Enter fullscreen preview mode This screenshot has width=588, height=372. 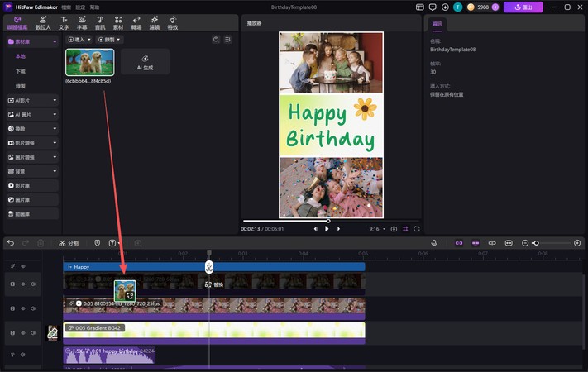(417, 229)
